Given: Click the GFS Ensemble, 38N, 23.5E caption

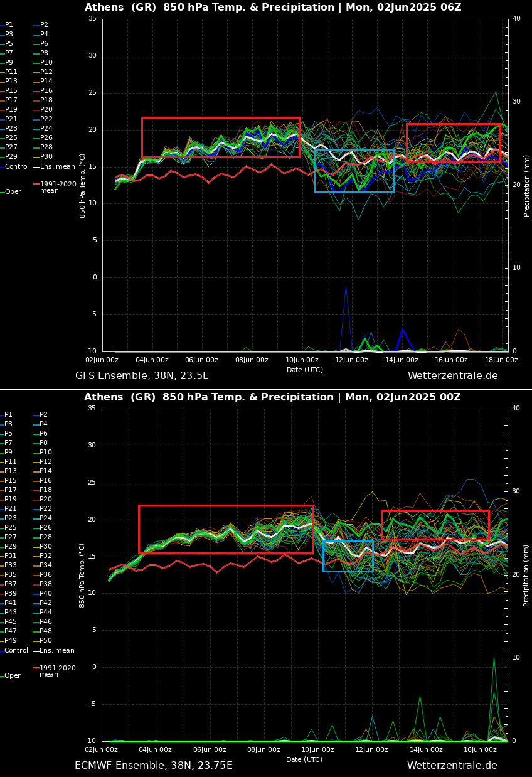Looking at the screenshot, I should 142,376.
